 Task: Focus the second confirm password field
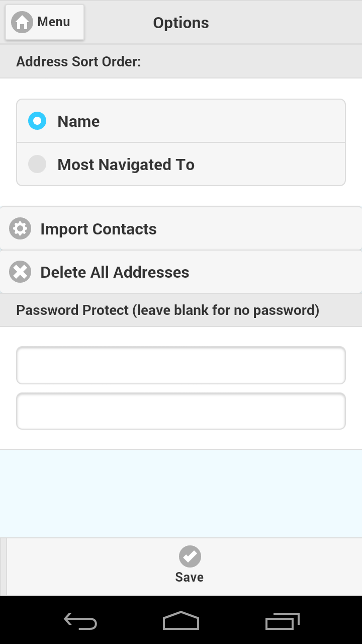181,411
